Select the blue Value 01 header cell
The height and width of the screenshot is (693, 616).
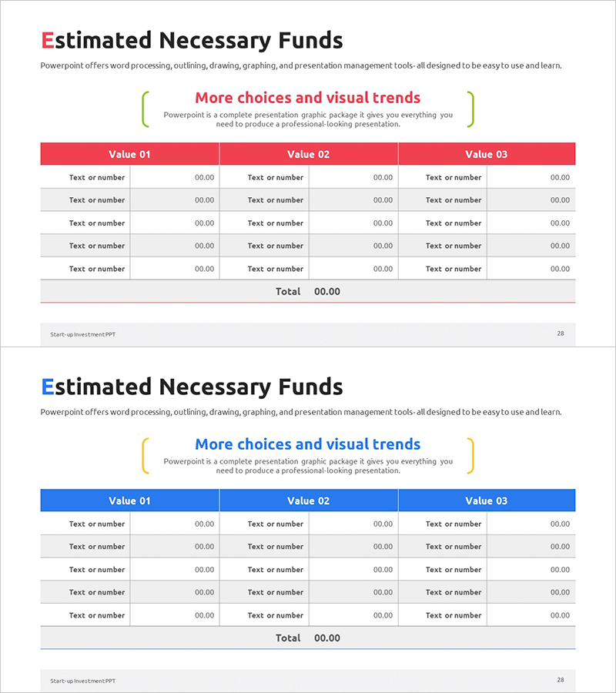click(129, 500)
